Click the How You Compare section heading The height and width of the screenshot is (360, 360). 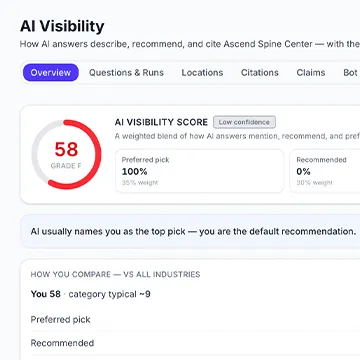click(x=115, y=274)
